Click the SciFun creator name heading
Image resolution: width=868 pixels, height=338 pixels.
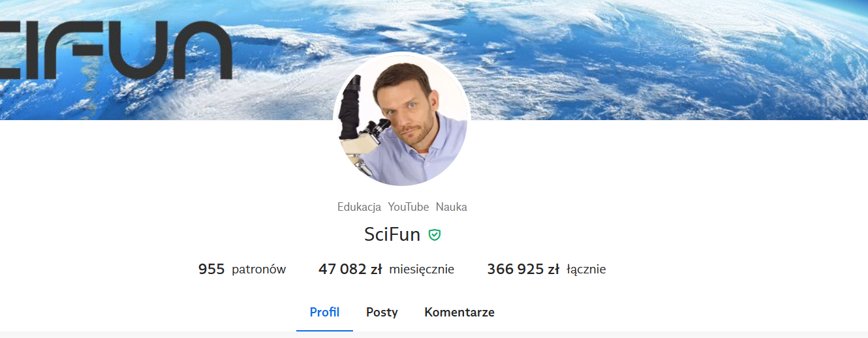392,234
